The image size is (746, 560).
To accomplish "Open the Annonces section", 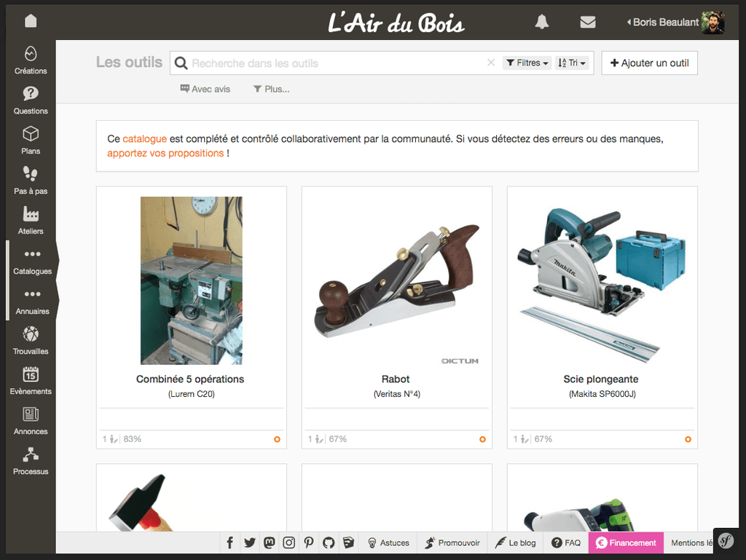I will [31, 421].
